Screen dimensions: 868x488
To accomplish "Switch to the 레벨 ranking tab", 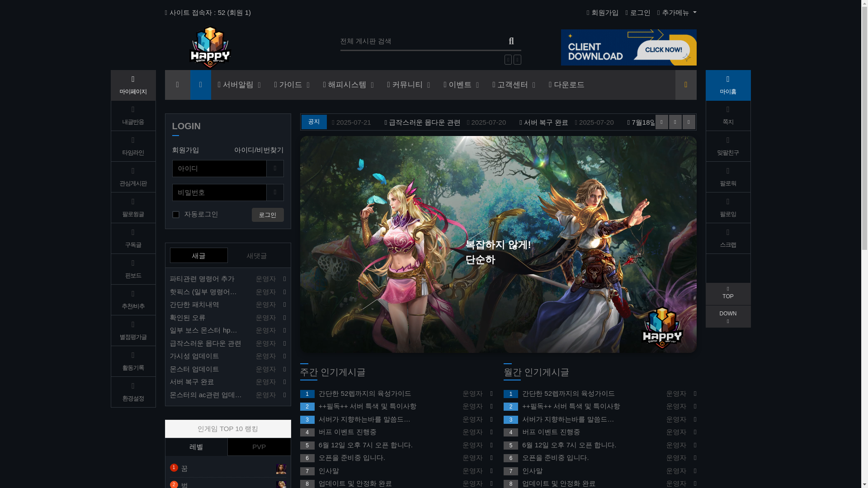I will pyautogui.click(x=196, y=447).
